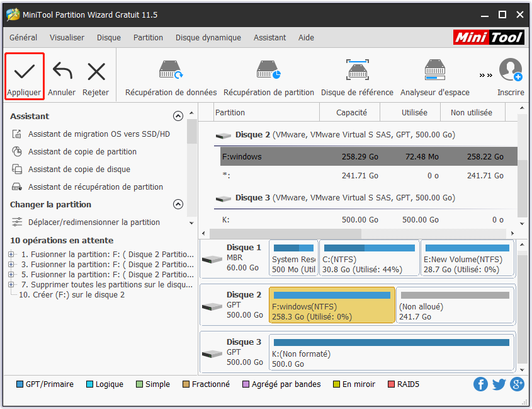Open the Disque dynamique menu
The image size is (532, 409).
click(208, 37)
